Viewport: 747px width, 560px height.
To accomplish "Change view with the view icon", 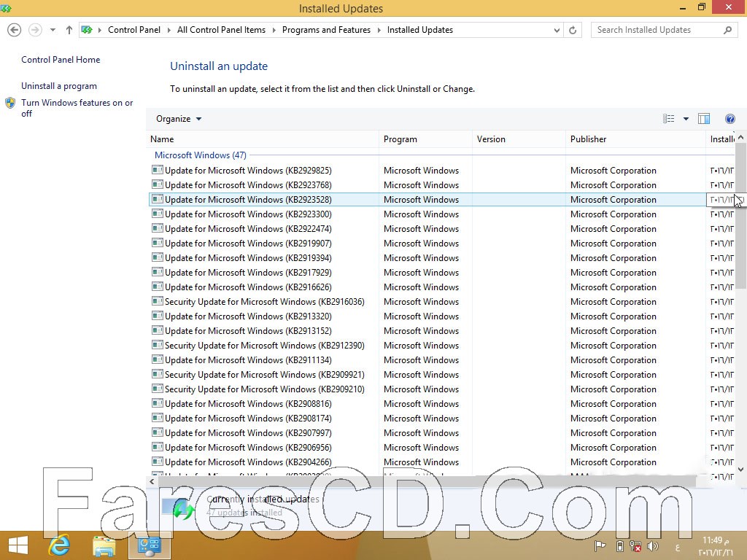I will [668, 119].
